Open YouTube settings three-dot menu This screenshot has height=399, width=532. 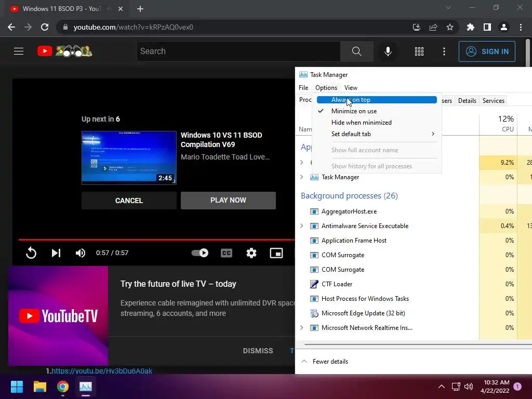(444, 51)
